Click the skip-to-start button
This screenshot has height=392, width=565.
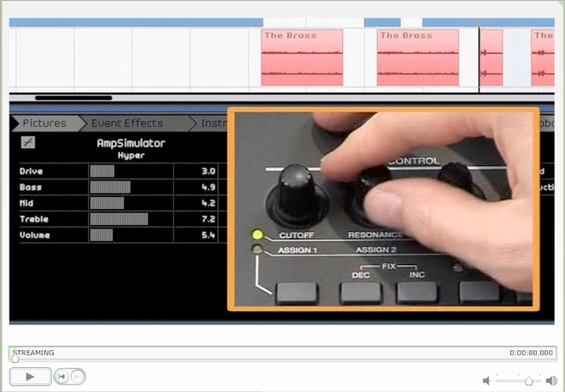(x=62, y=376)
